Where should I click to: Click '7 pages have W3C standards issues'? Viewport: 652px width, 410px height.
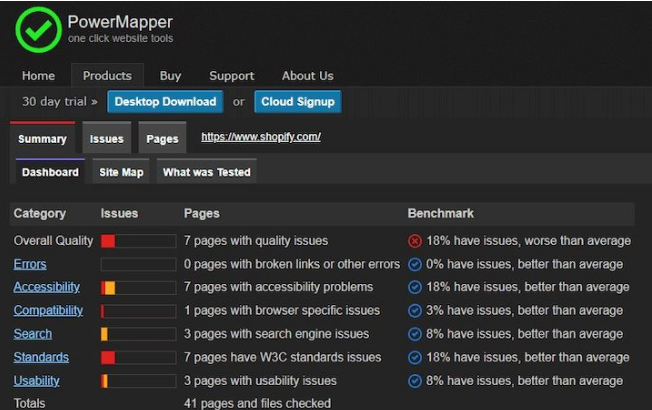[282, 358]
